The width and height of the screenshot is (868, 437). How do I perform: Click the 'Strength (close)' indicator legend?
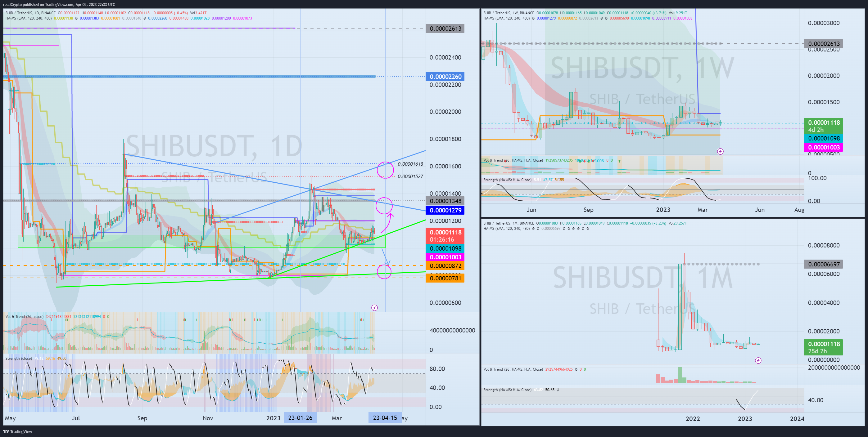pyautogui.click(x=19, y=359)
